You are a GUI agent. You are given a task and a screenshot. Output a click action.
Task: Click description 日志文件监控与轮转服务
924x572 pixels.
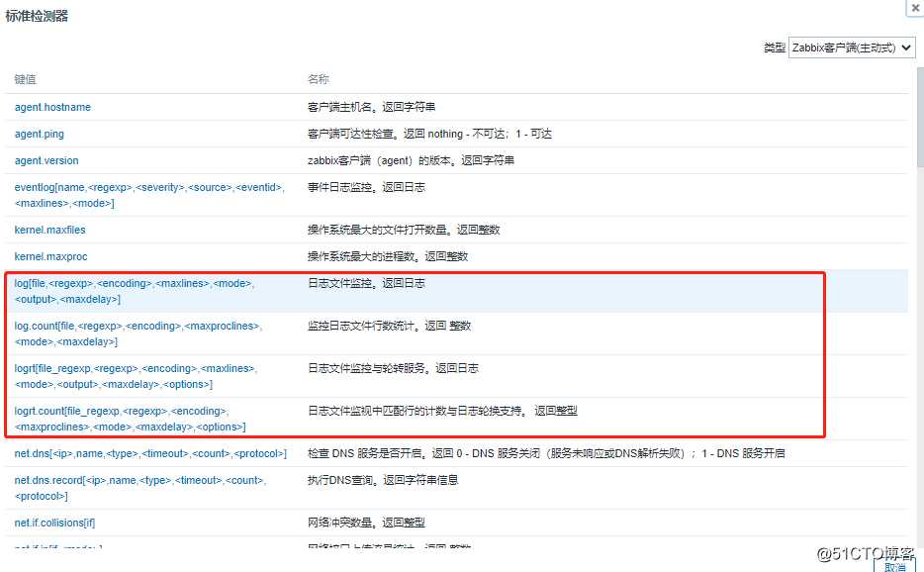393,368
